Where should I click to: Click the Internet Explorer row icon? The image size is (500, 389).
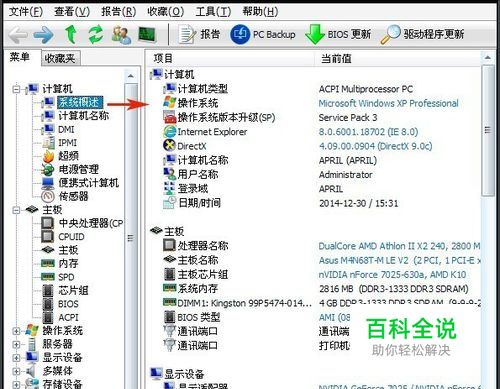[x=170, y=132]
